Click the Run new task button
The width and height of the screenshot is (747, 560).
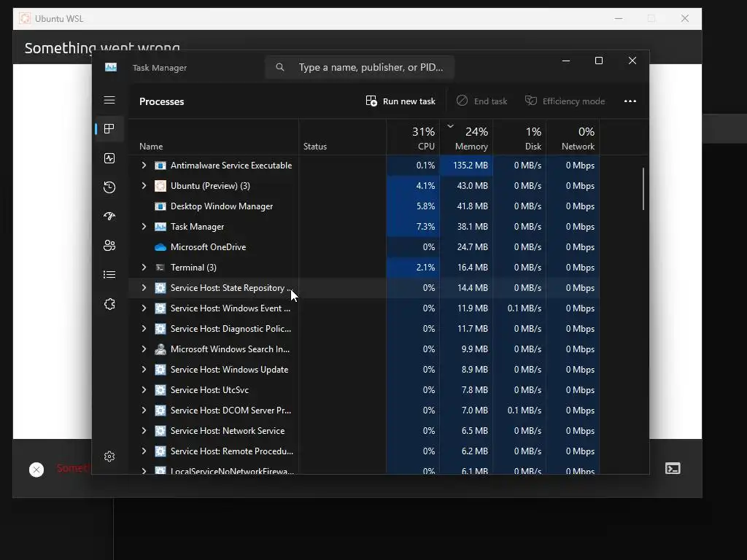[x=400, y=101]
